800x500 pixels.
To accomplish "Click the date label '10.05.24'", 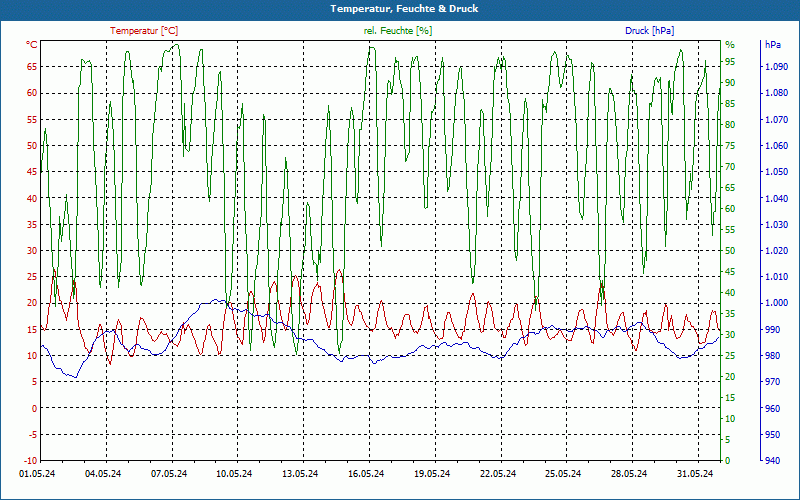I will pos(234,474).
